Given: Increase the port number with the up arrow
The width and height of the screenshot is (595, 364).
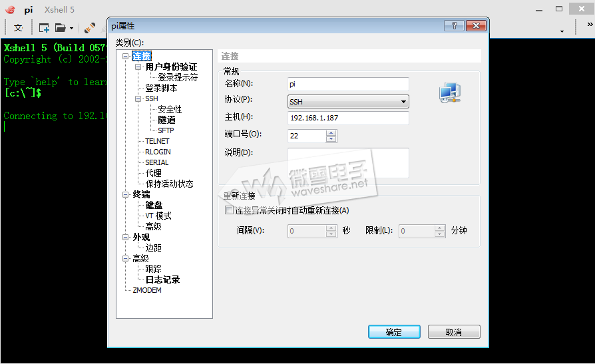Looking at the screenshot, I should click(331, 133).
